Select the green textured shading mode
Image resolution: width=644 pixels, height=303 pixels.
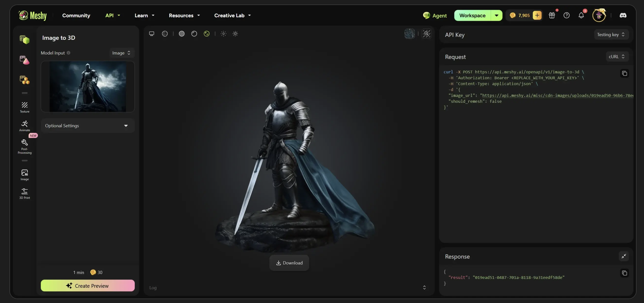206,33
